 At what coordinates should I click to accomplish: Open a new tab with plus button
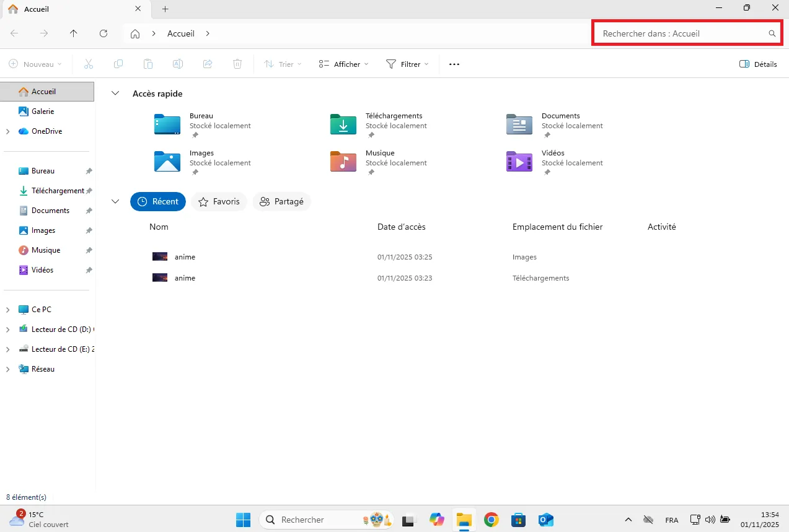tap(165, 9)
